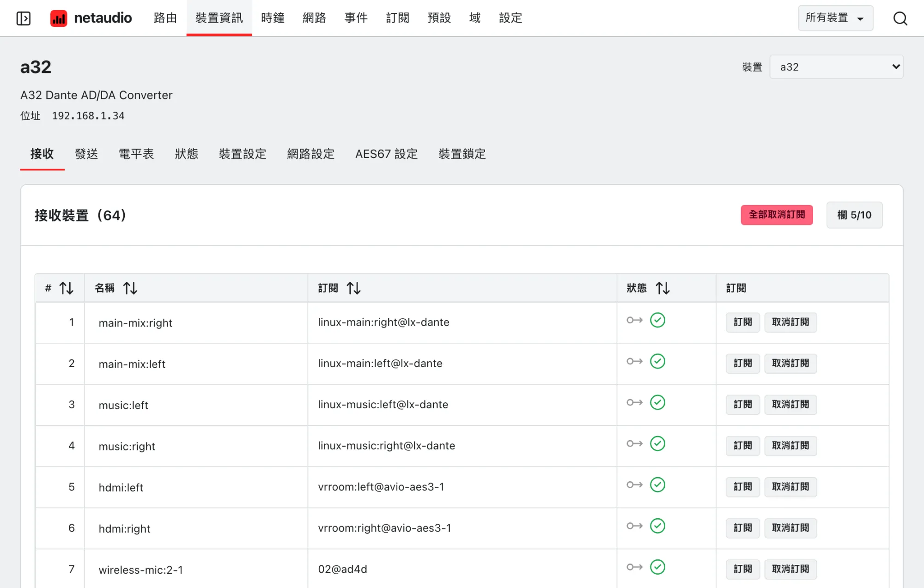Click 訂閱 button for music:right

tap(742, 445)
